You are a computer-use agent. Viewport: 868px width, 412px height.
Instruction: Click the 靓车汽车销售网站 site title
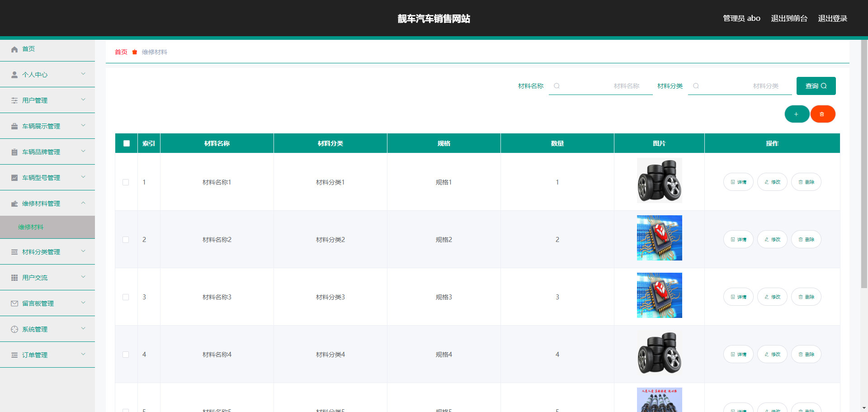(x=434, y=19)
